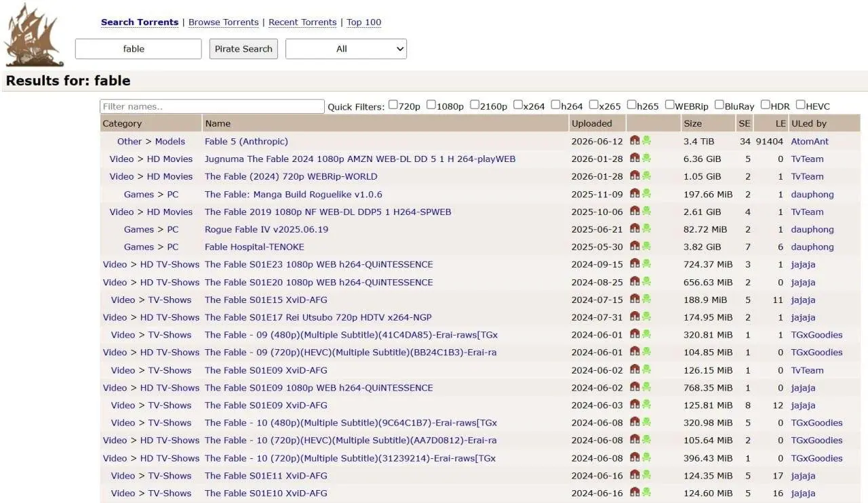The image size is (868, 503).
Task: Open magnet link for Jugnuma The Fable 2024
Action: [x=635, y=158]
